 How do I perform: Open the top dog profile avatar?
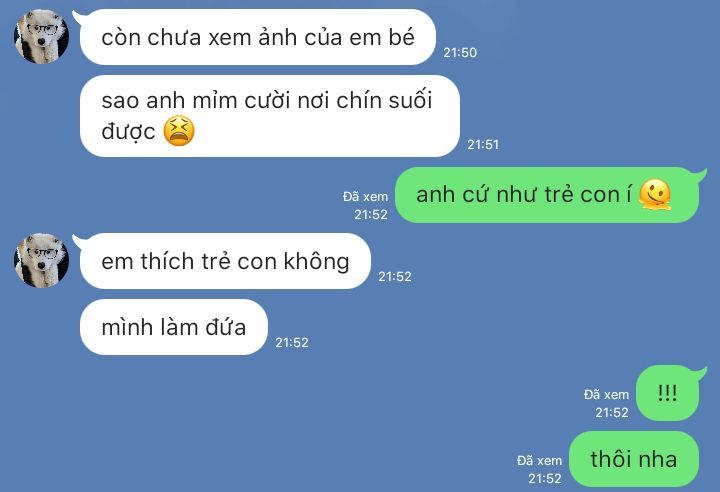tap(41, 36)
